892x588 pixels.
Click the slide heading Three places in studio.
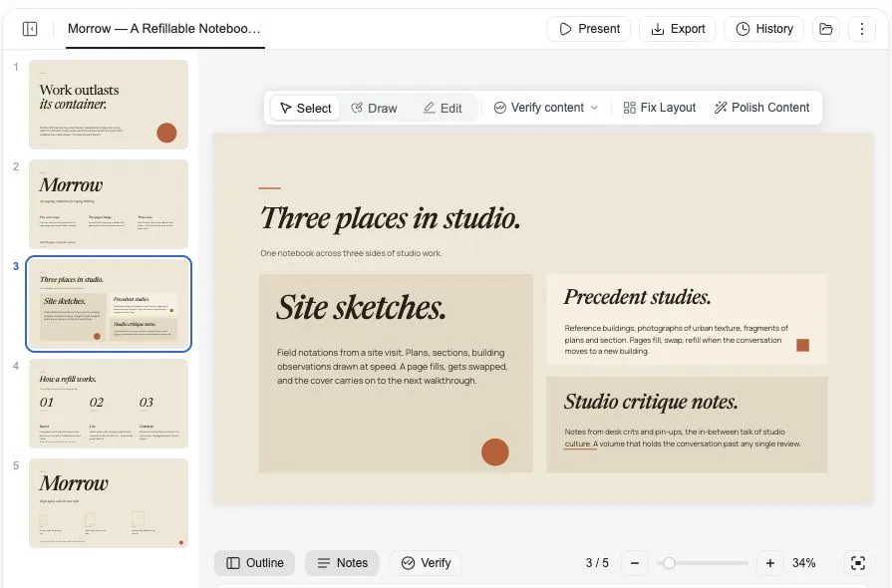pyautogui.click(x=391, y=218)
